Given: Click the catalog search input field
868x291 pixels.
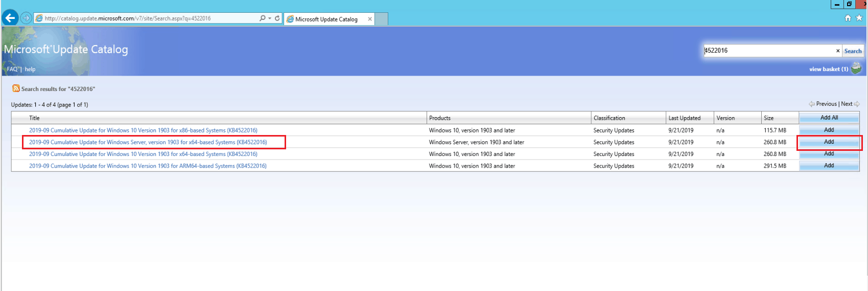Looking at the screenshot, I should click(768, 51).
